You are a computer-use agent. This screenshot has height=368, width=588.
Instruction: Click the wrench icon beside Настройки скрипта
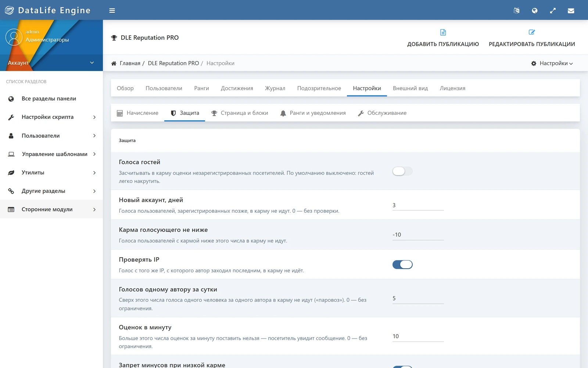coord(11,117)
